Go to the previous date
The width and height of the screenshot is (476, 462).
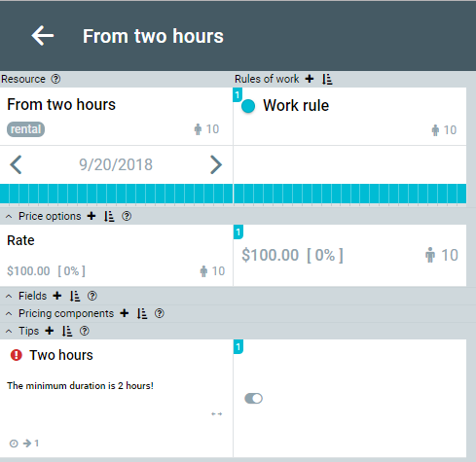point(16,164)
